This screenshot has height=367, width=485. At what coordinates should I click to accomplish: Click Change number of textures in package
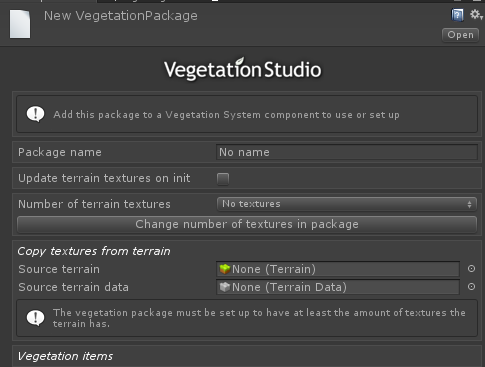coord(247,224)
